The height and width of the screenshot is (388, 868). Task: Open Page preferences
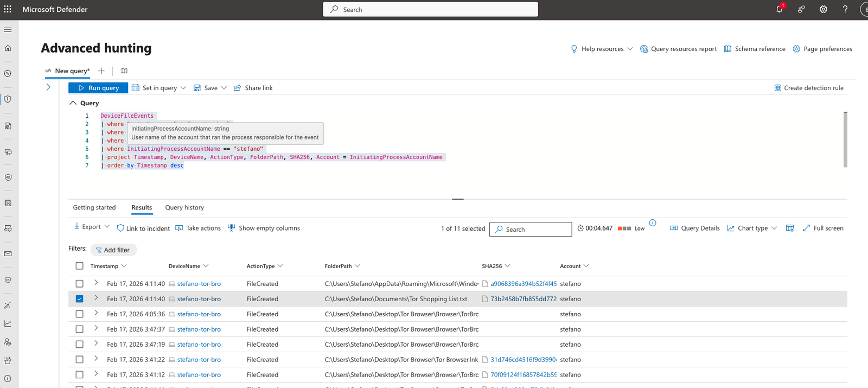822,49
